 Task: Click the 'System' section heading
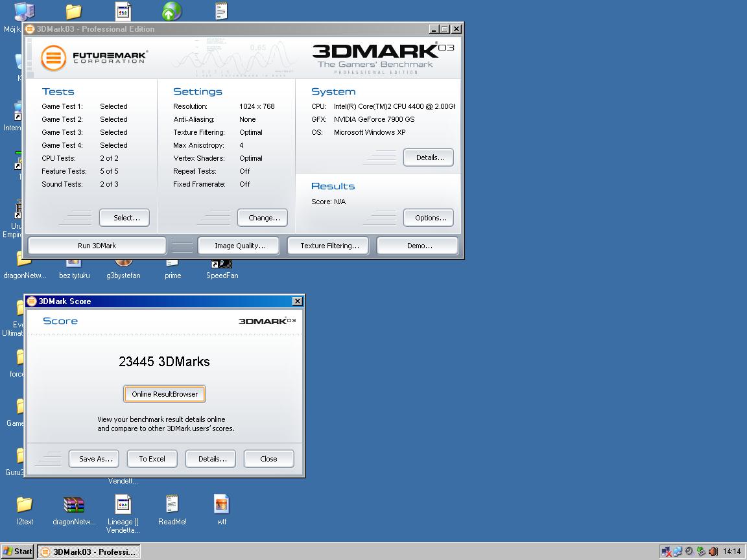333,91
